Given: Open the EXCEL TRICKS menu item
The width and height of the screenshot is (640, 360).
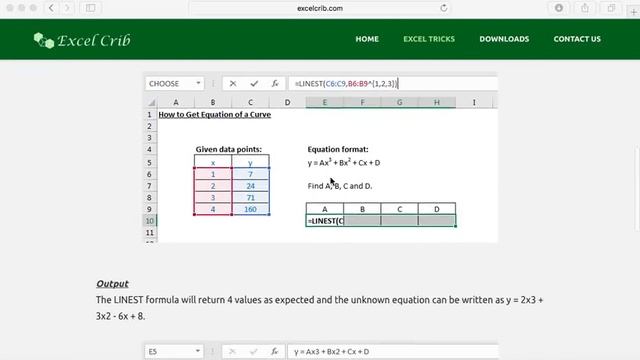Looking at the screenshot, I should click(x=429, y=39).
